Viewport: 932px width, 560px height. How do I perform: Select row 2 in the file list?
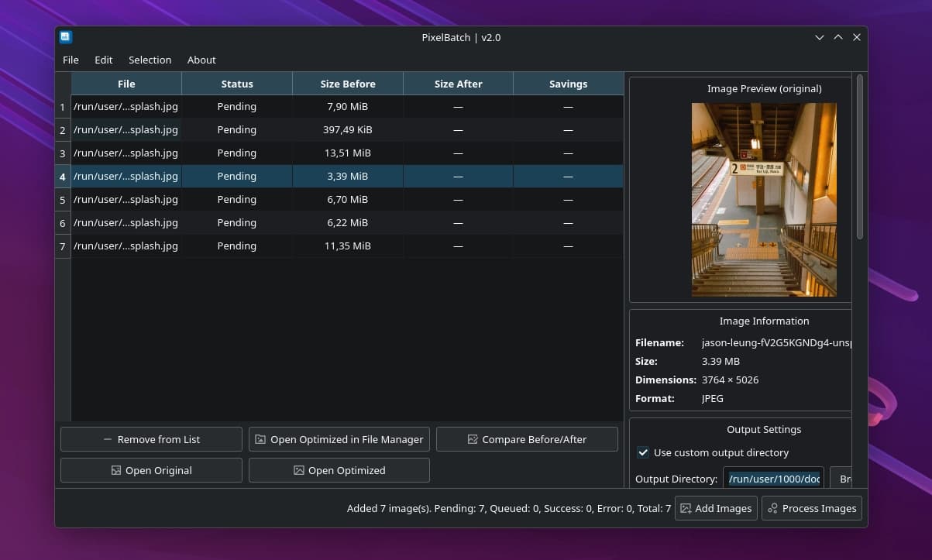[232, 129]
